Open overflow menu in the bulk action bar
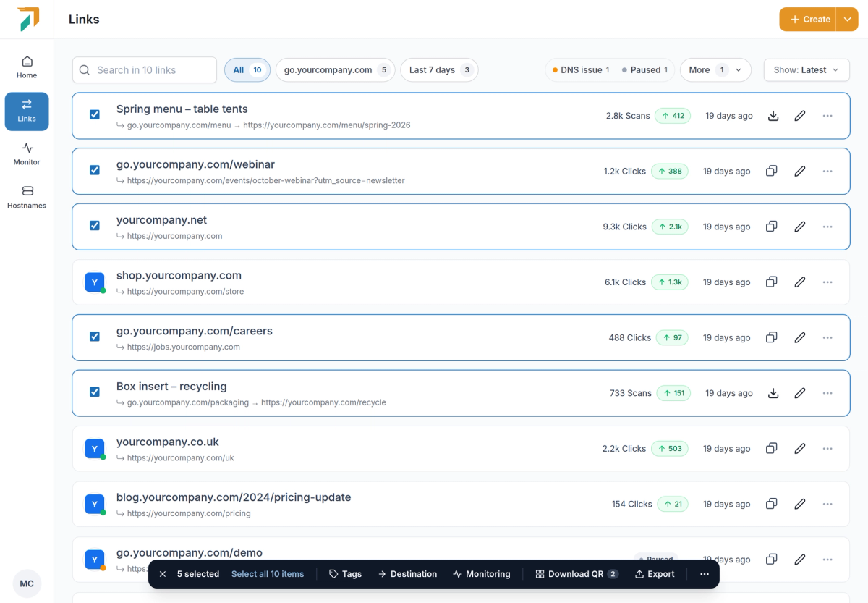This screenshot has width=868, height=603. point(705,574)
